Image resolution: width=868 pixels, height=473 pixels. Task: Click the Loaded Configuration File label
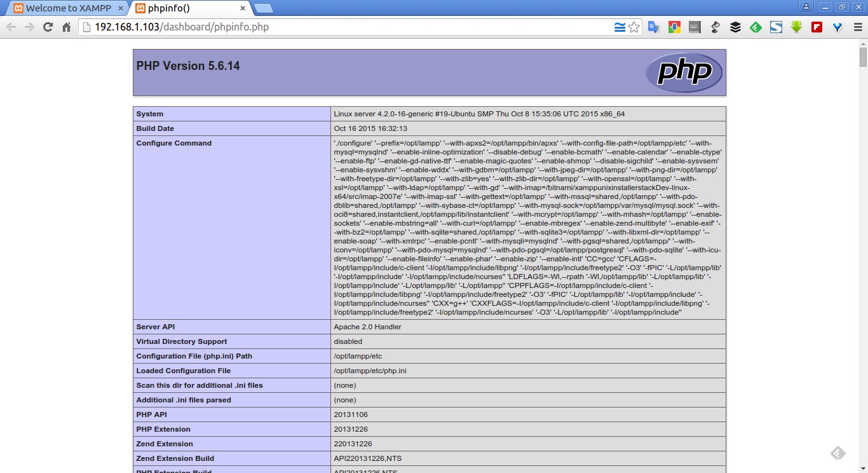point(184,371)
